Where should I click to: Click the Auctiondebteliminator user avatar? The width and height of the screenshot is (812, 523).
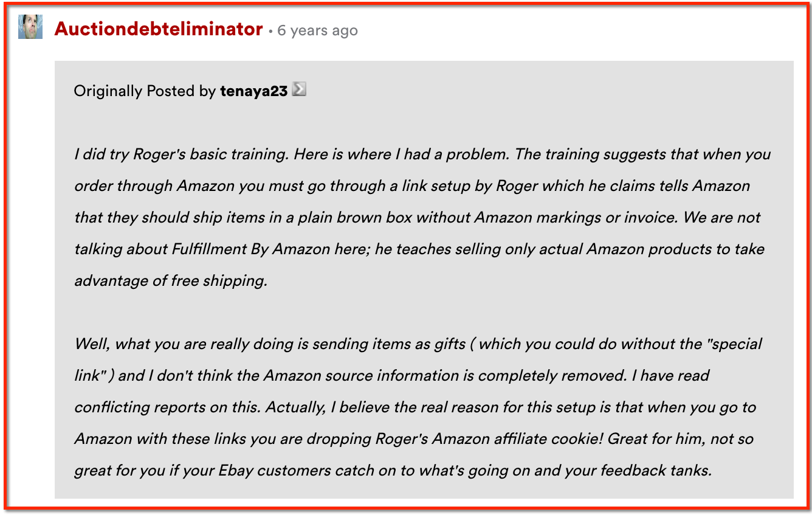(x=30, y=27)
